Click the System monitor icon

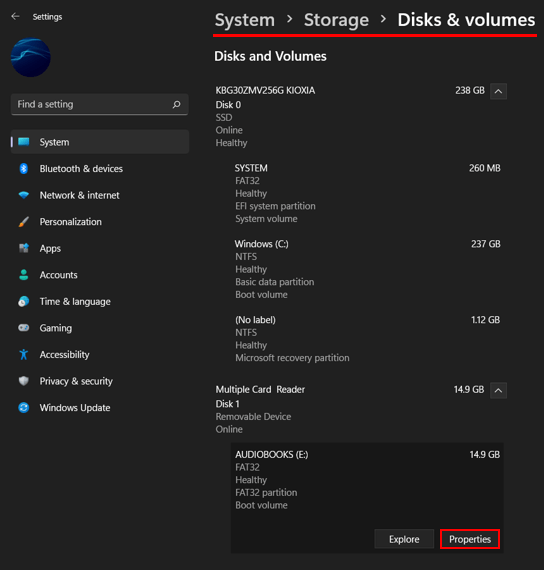[24, 142]
